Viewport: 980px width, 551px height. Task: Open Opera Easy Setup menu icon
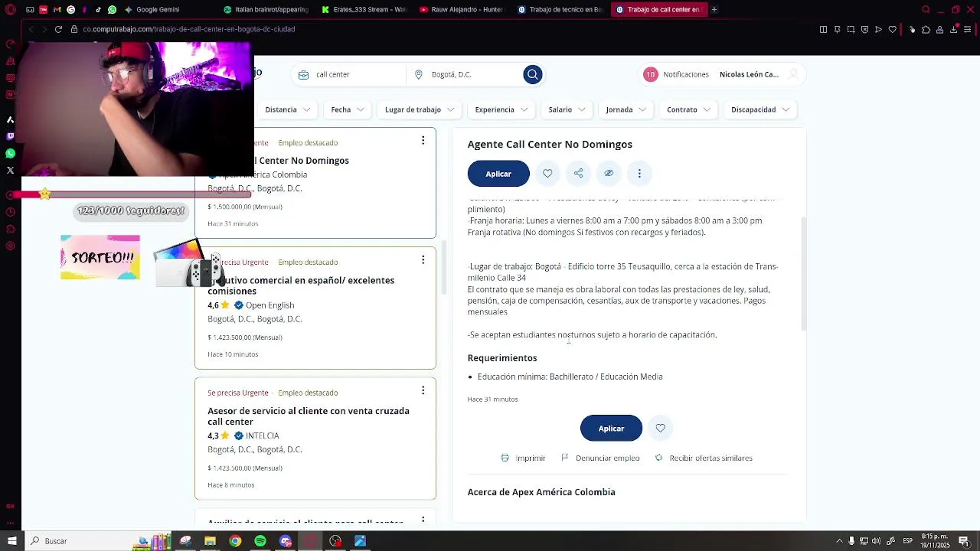pos(968,29)
